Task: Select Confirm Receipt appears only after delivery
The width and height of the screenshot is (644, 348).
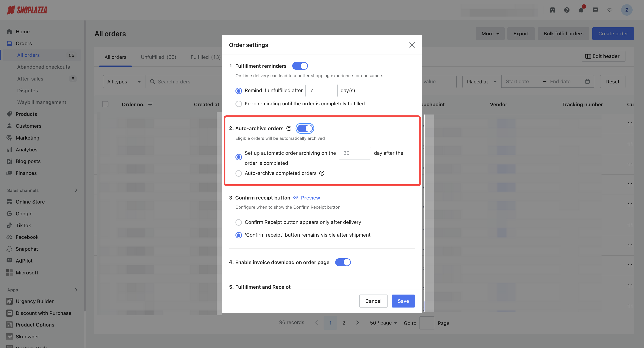Action: click(x=239, y=222)
